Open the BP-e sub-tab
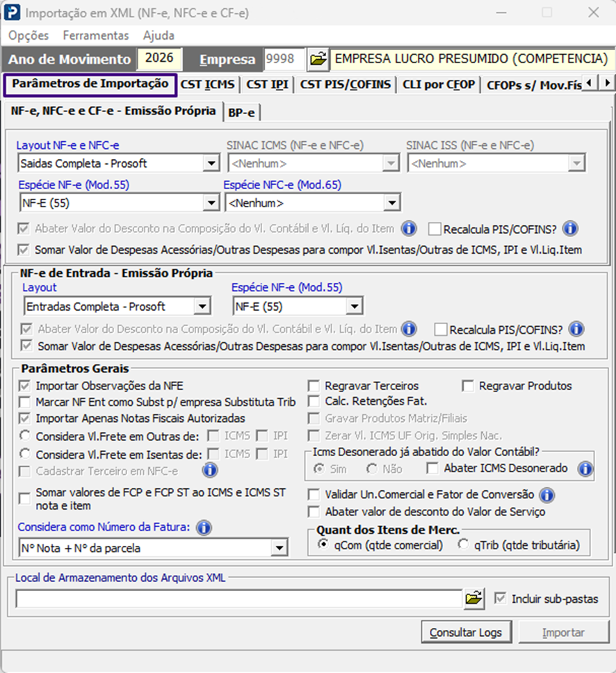The width and height of the screenshot is (616, 673). pos(242,113)
